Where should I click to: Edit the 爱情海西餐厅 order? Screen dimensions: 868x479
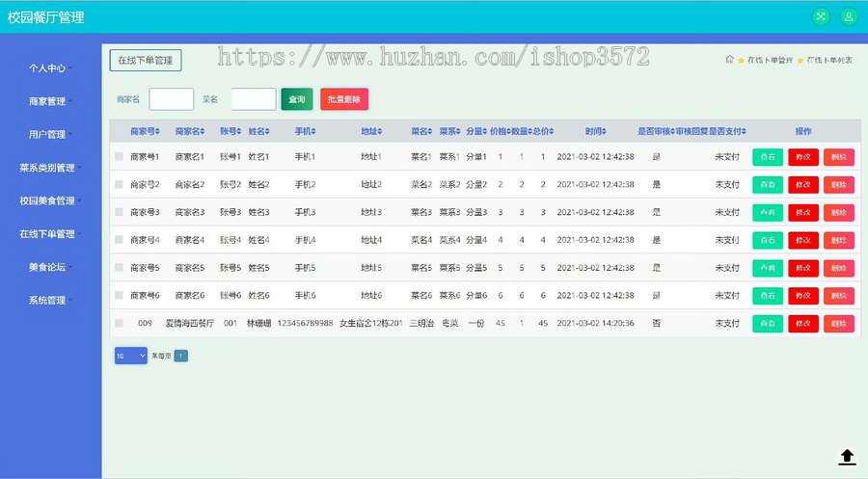(803, 323)
